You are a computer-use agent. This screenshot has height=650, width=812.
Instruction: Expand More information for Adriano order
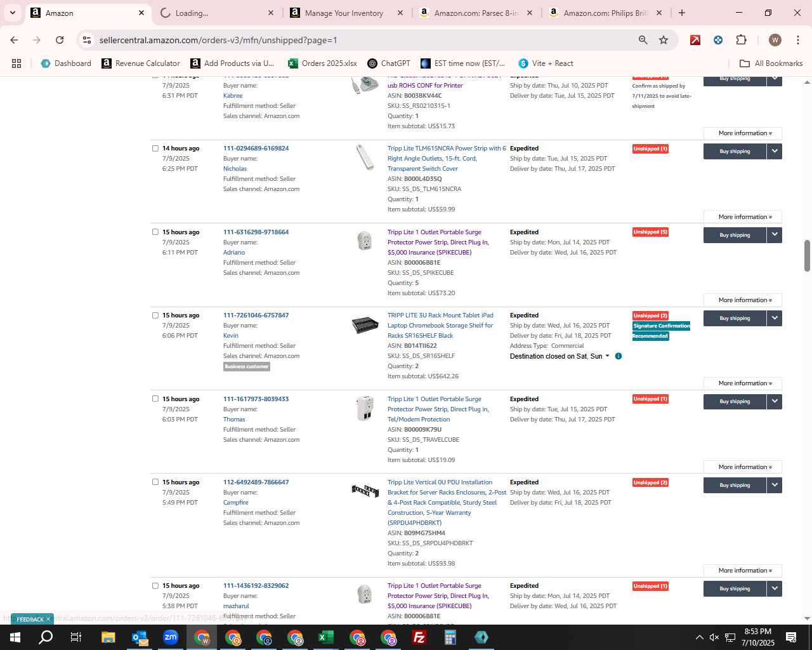[x=743, y=300]
